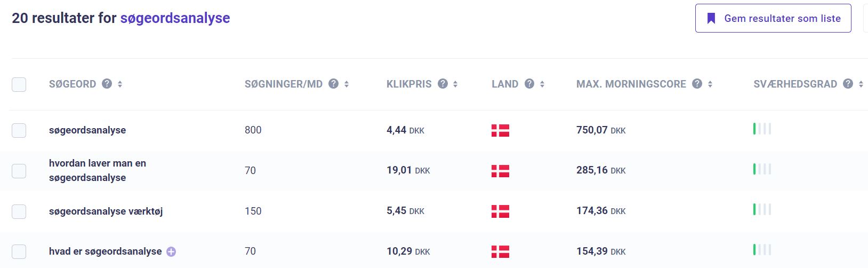Click the LAND column help icon
The height and width of the screenshot is (268, 868).
[x=529, y=84]
